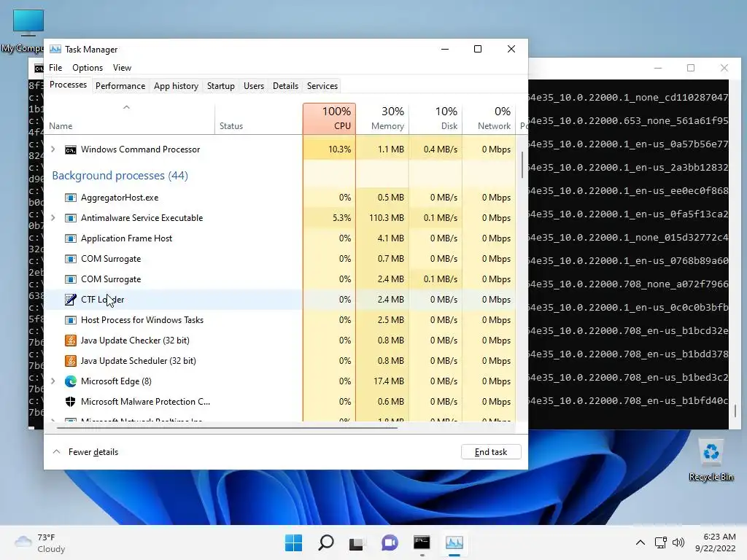747x560 pixels.
Task: Switch to the Startup tab
Action: tap(220, 86)
